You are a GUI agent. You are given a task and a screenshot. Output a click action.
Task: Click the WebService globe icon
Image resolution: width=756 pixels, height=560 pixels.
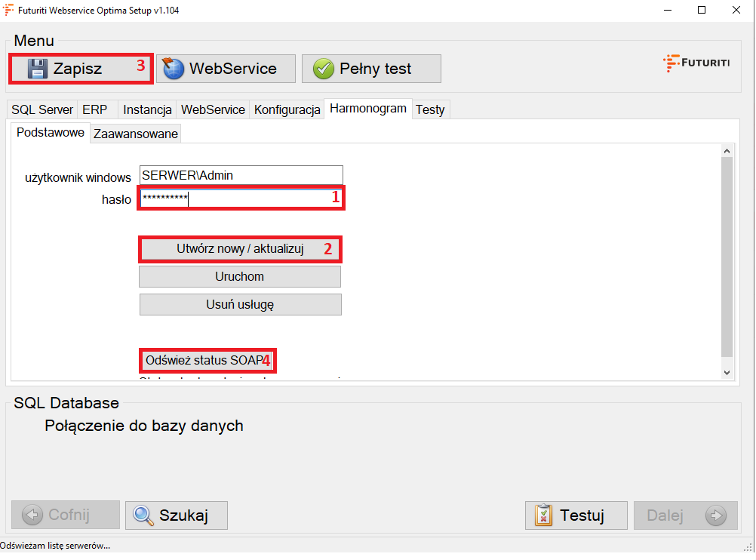click(173, 69)
